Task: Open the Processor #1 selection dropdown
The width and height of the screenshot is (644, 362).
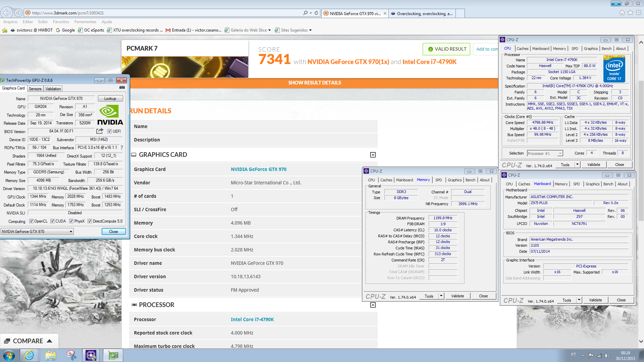Action: point(545,154)
